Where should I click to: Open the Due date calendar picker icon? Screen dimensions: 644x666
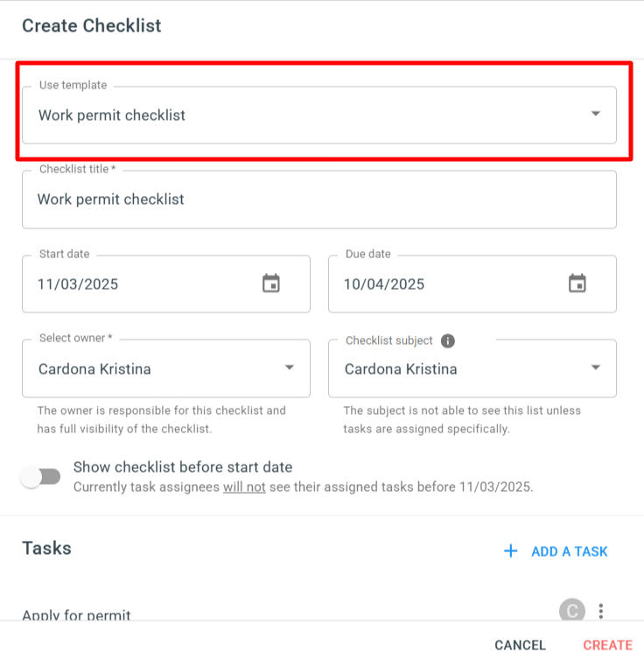[577, 284]
